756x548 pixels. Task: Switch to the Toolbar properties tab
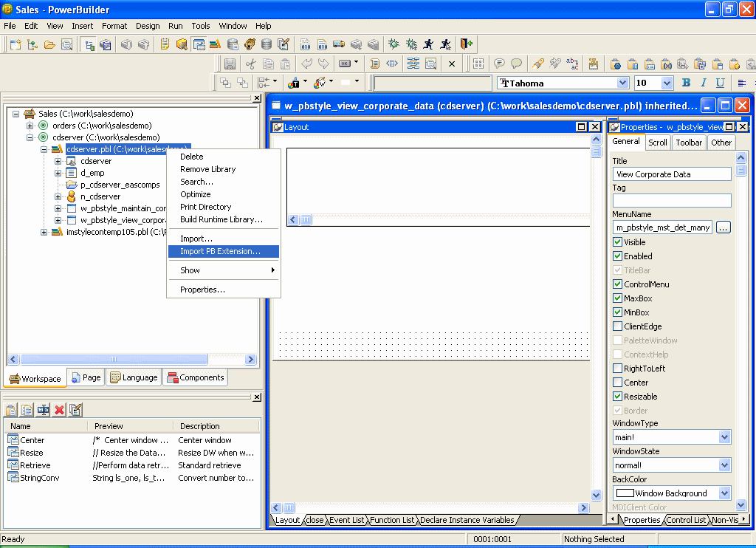(x=689, y=143)
